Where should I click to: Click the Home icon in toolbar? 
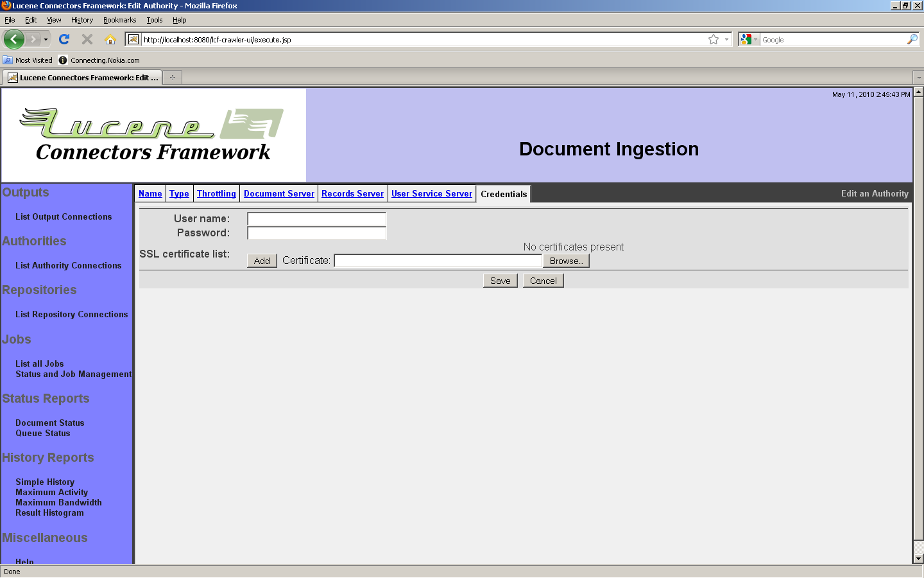click(110, 39)
